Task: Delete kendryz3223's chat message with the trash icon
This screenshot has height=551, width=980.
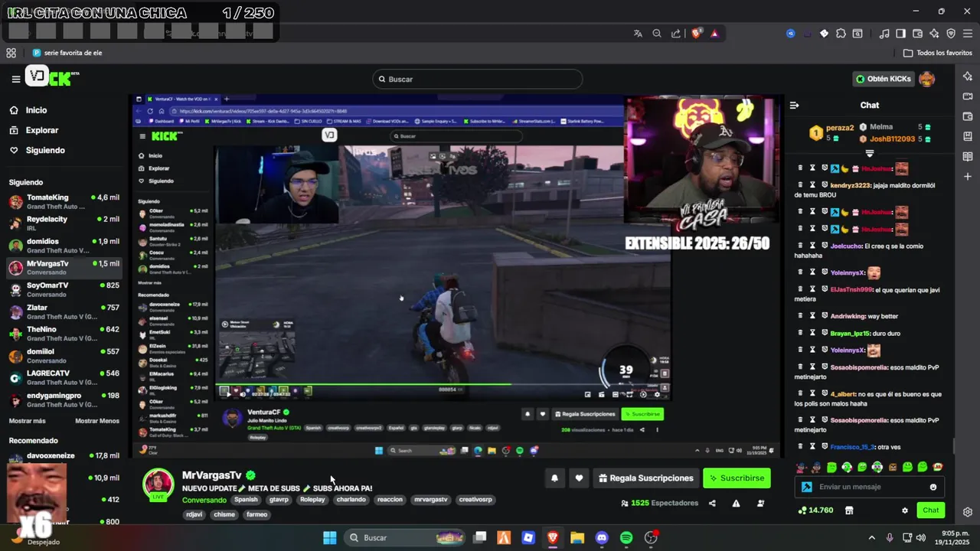Action: (x=800, y=185)
